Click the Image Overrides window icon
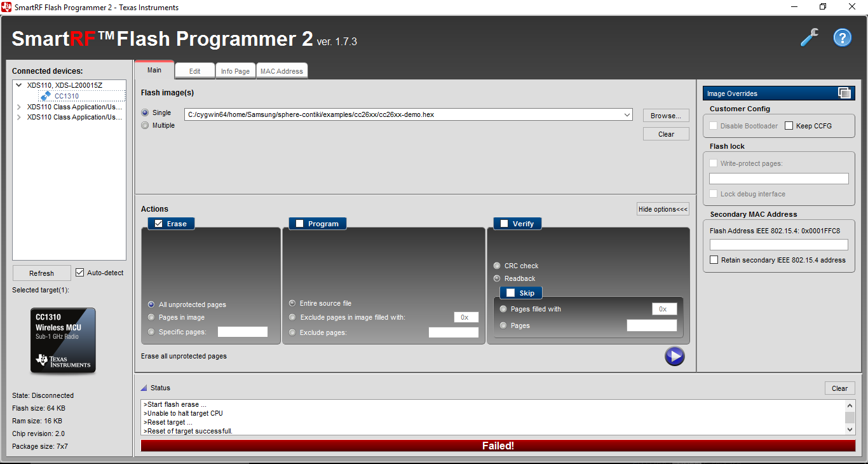Viewport: 868px width, 464px height. coord(844,93)
